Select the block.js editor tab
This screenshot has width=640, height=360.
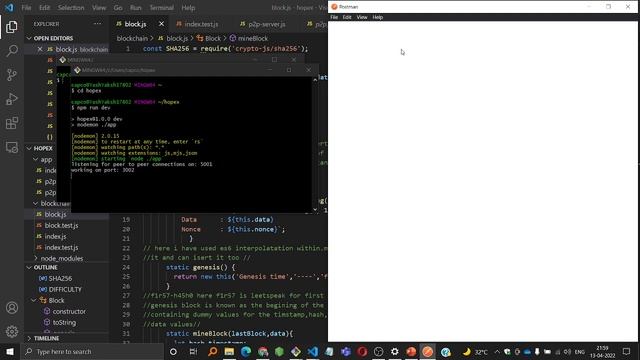135,24
